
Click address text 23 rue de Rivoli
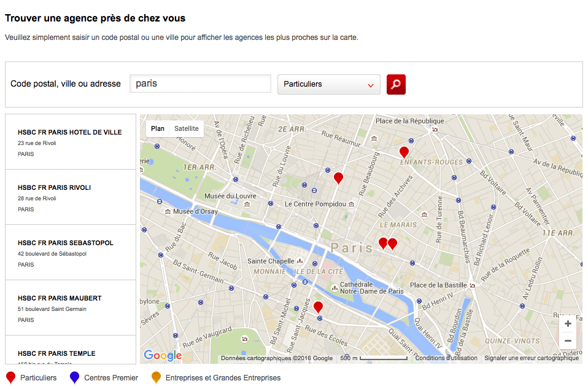37,143
